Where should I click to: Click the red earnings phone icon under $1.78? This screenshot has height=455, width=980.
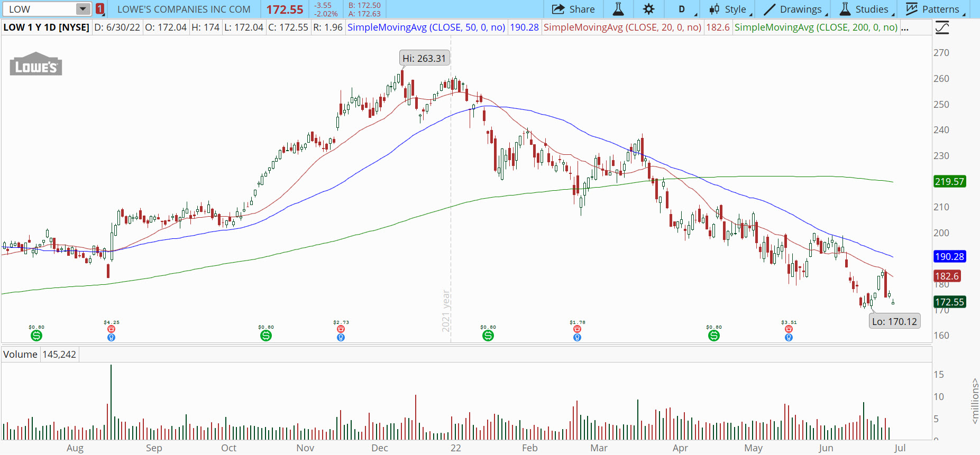[x=577, y=329]
